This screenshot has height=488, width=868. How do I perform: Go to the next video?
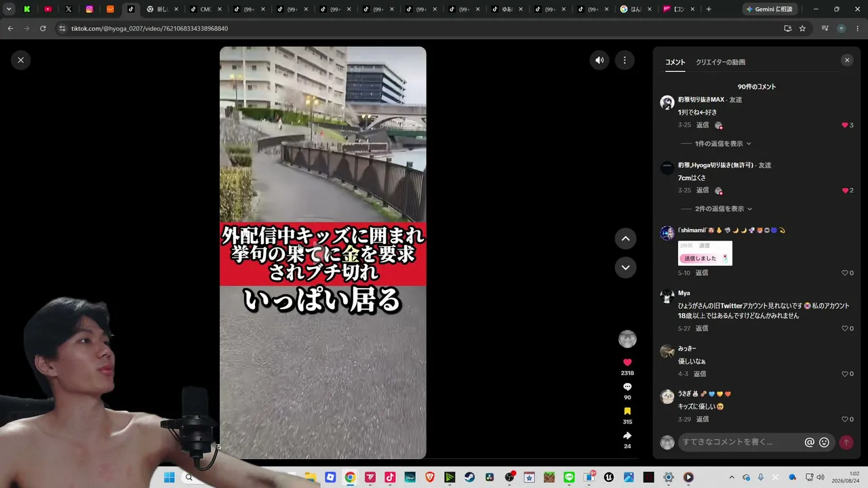(x=625, y=268)
